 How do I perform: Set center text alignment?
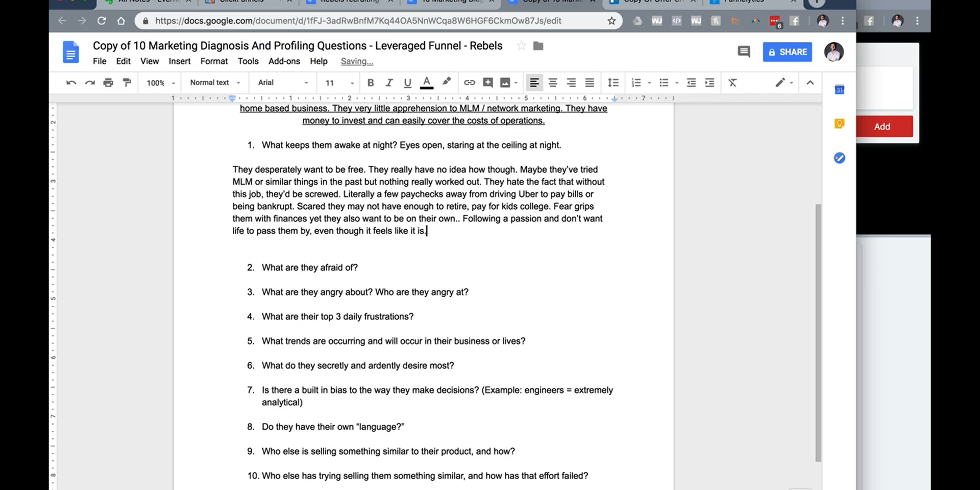coord(553,83)
